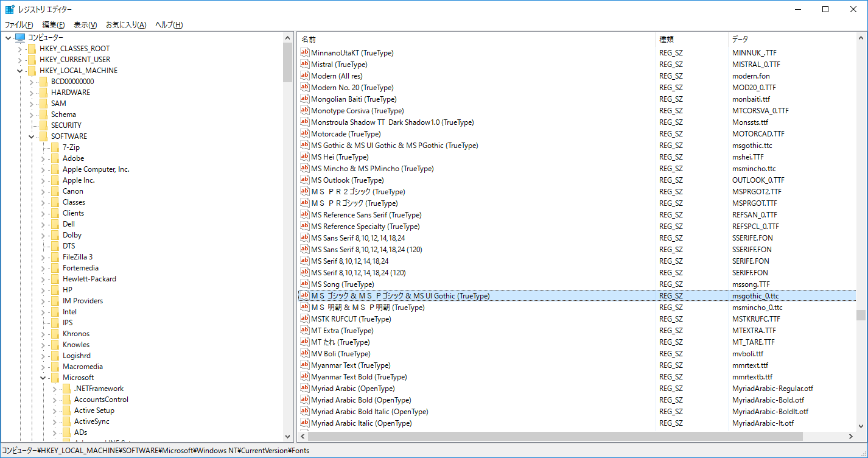Click string value icon for MT Extra (TrueType)

pos(305,330)
